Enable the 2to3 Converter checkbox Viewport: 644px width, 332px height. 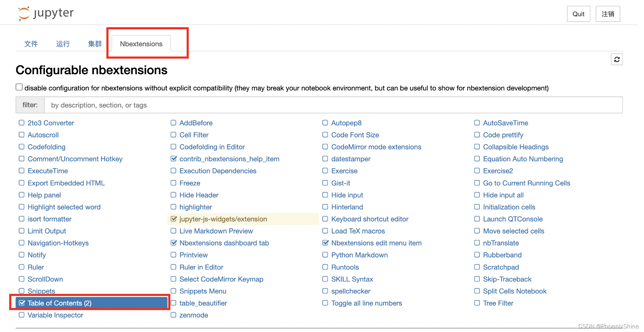(x=22, y=123)
